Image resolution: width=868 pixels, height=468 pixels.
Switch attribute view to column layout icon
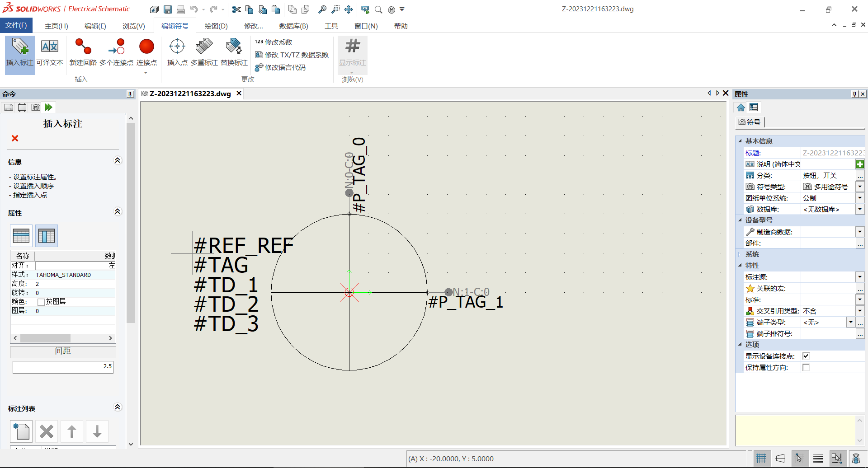pyautogui.click(x=47, y=236)
